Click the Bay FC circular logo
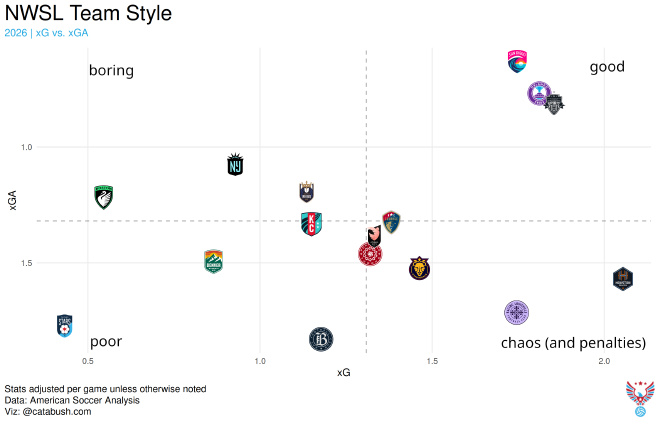 tap(320, 340)
